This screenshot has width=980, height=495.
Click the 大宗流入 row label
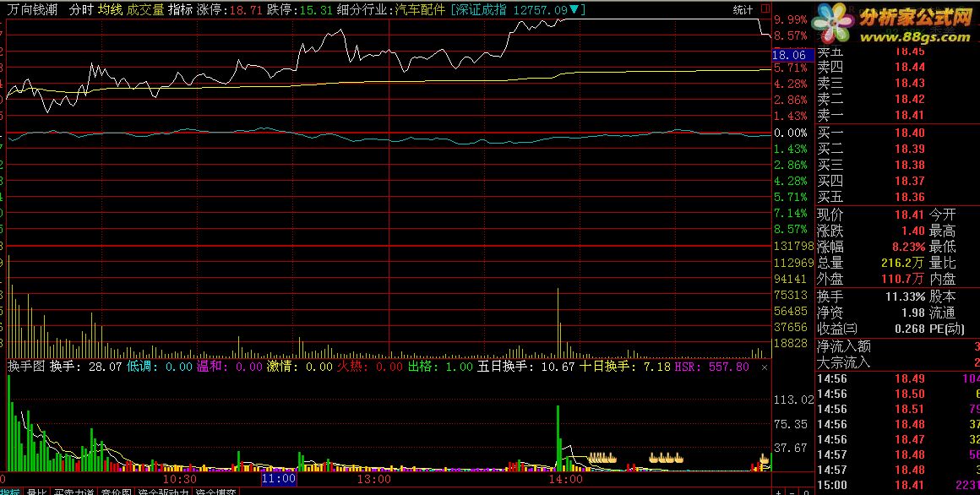pyautogui.click(x=844, y=362)
